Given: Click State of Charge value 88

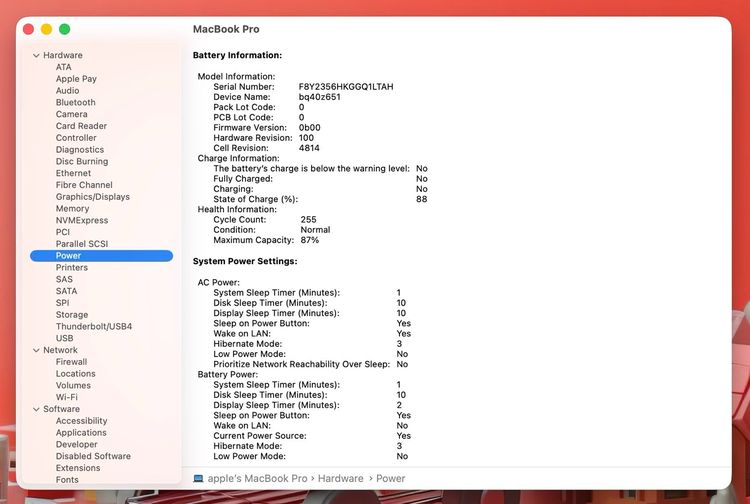Looking at the screenshot, I should (421, 199).
